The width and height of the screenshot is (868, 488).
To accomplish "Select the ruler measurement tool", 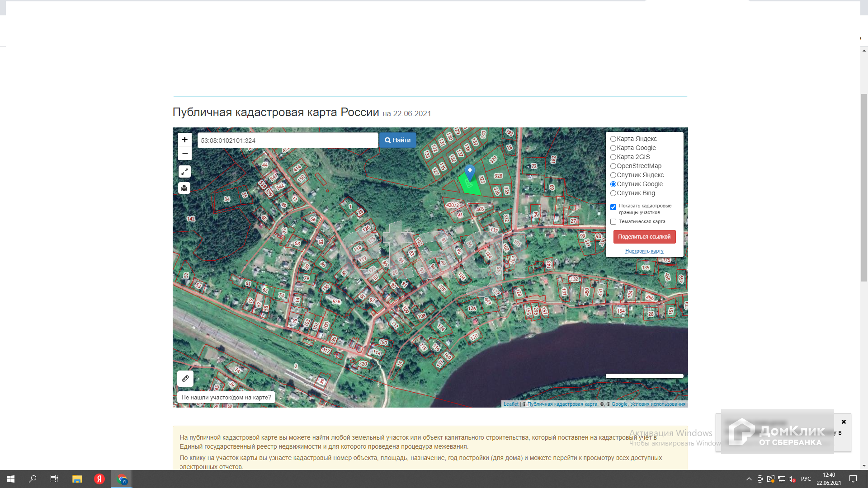I will click(x=185, y=379).
